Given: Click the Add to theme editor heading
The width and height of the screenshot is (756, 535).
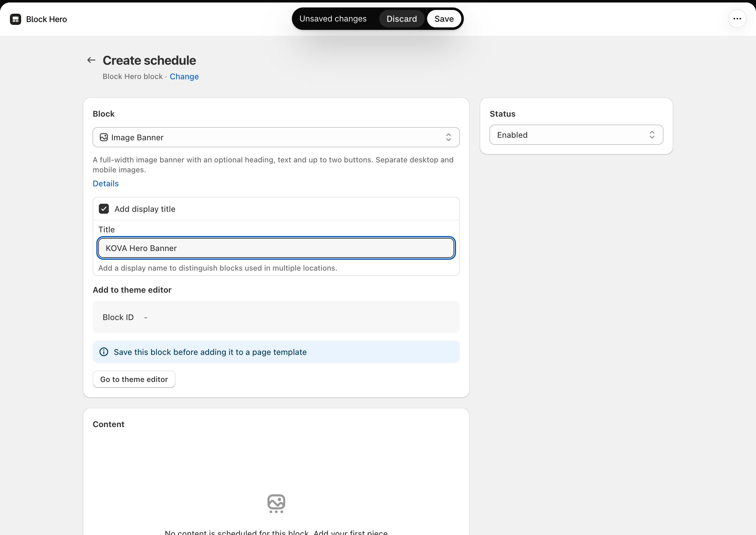Looking at the screenshot, I should tap(132, 290).
